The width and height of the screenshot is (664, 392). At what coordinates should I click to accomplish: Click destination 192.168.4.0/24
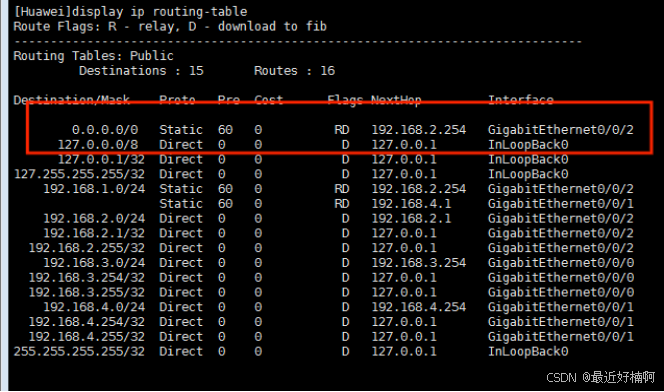click(x=94, y=307)
